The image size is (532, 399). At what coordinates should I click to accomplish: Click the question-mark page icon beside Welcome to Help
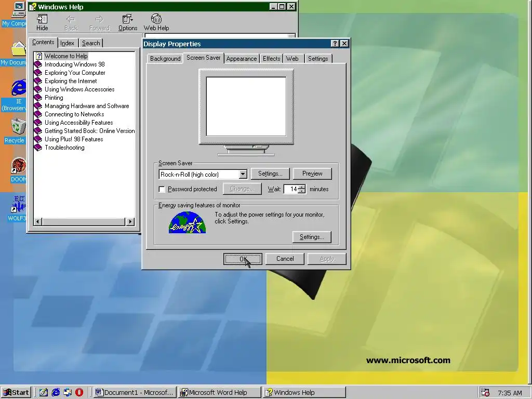point(38,56)
